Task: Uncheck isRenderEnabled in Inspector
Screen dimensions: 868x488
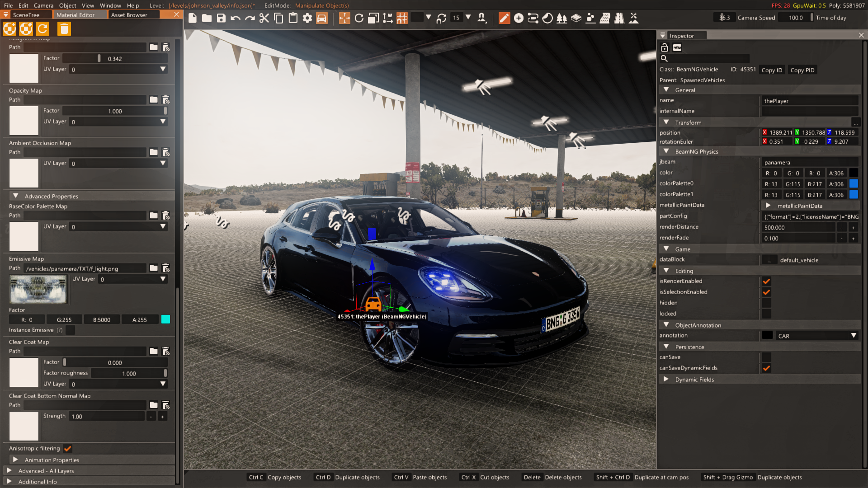Action: coord(766,281)
